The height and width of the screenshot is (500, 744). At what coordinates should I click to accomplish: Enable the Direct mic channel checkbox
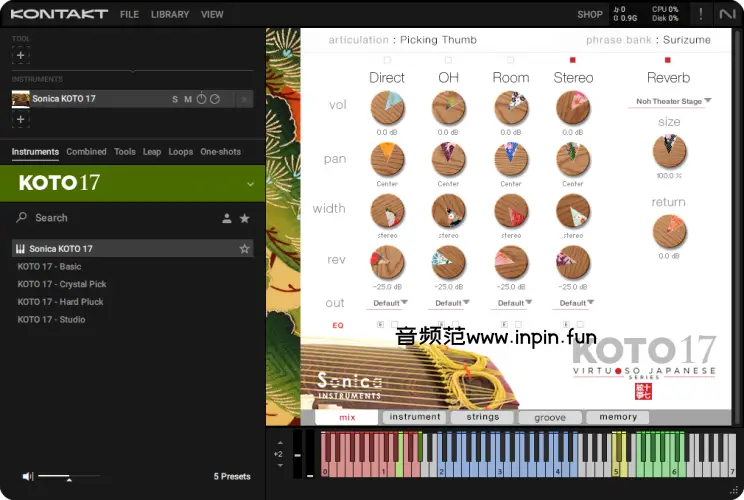pyautogui.click(x=387, y=60)
